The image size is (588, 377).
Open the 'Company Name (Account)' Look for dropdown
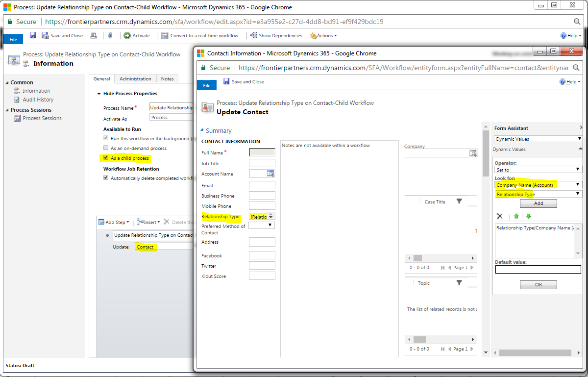(x=538, y=185)
